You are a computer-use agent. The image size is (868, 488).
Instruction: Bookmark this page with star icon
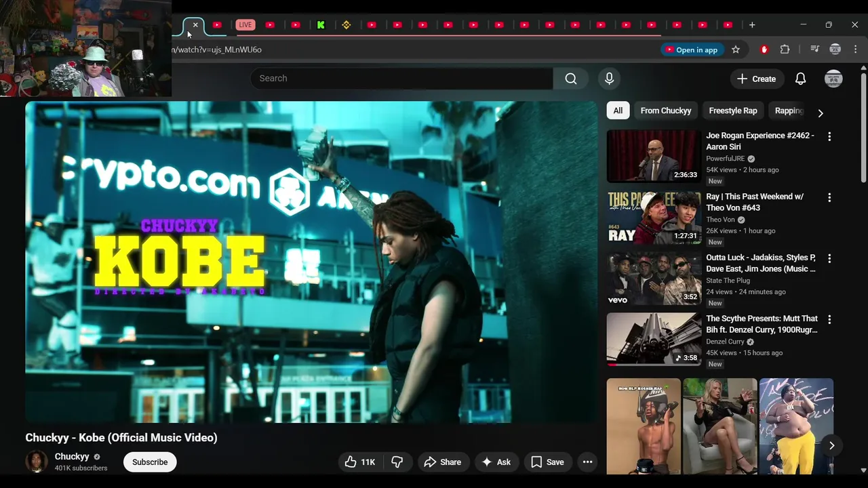[736, 49]
